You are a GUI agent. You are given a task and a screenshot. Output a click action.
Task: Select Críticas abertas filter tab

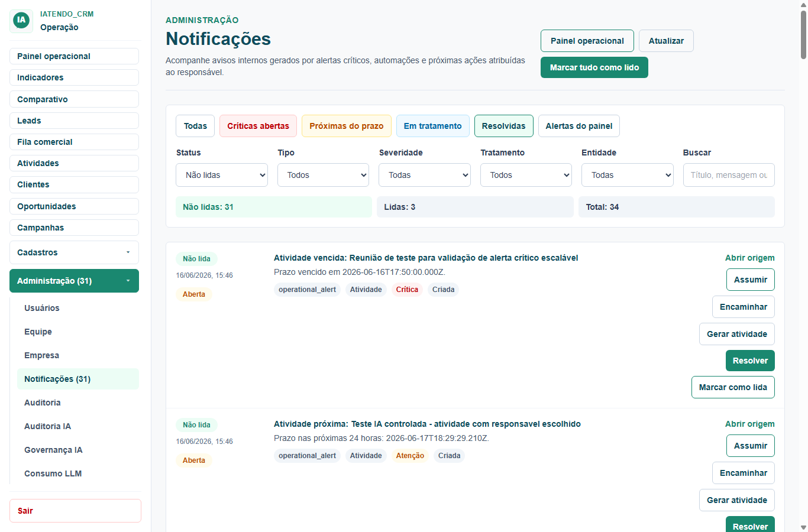[258, 126]
